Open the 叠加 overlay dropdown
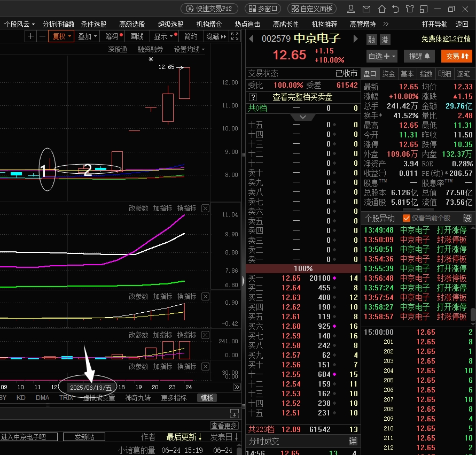The width and height of the screenshot is (476, 455). tap(87, 36)
